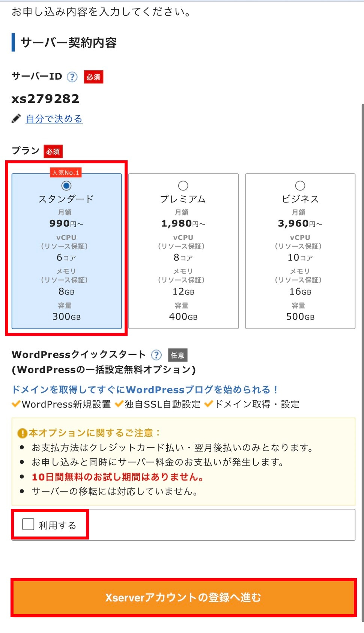Select the プレミアム plan radio button
The image size is (364, 633).
pos(183,185)
